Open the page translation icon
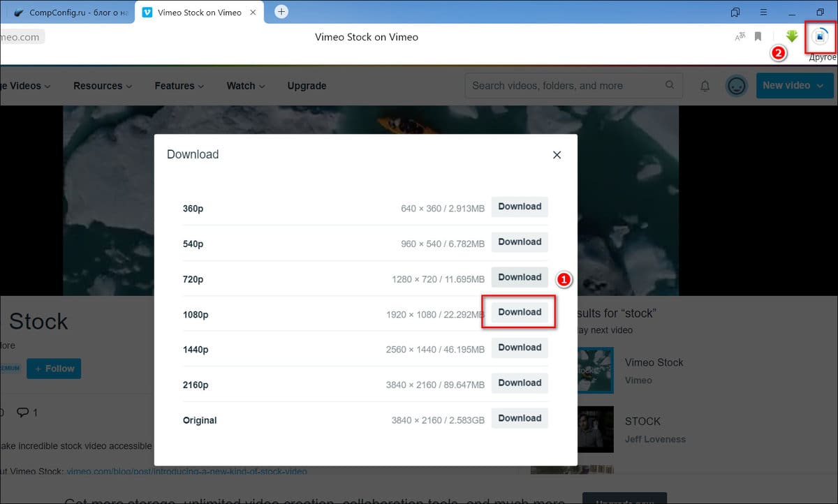Image resolution: width=838 pixels, height=504 pixels. 740,36
